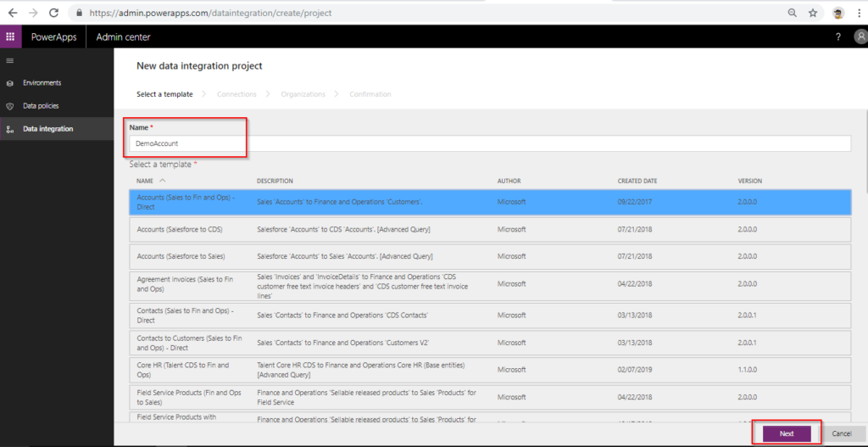This screenshot has height=447, width=868.
Task: Click the DESCRIPTION column header
Action: 275,182
